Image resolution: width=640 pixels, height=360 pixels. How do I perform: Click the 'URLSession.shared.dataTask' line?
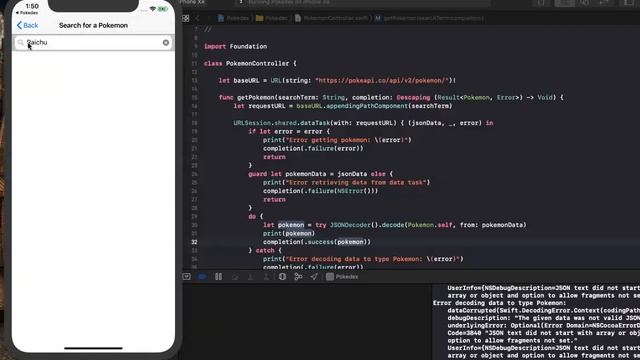[363, 123]
